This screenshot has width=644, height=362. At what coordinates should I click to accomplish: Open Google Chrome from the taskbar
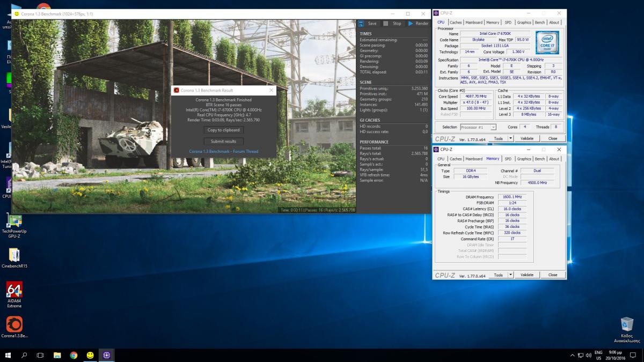[x=74, y=355]
